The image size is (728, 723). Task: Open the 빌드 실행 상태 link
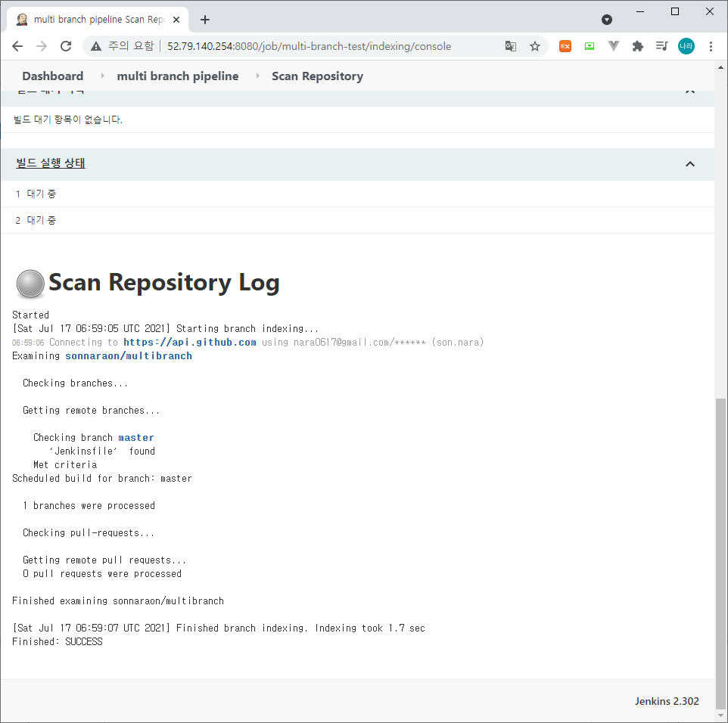click(51, 163)
